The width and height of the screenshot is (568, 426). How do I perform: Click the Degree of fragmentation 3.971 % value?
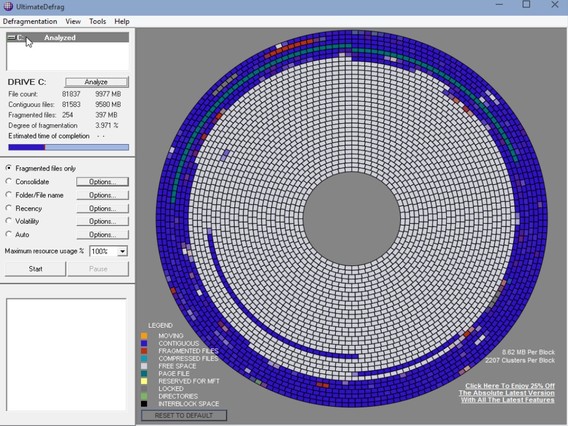[107, 125]
